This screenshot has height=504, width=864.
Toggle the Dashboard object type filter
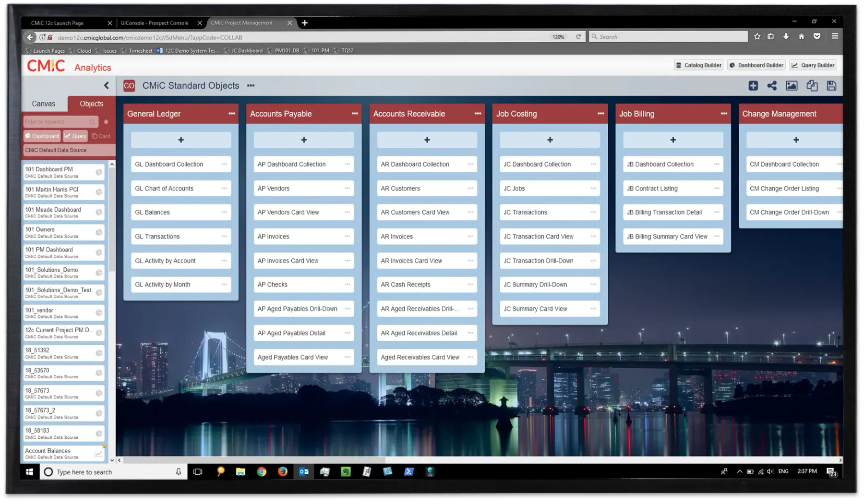(42, 136)
